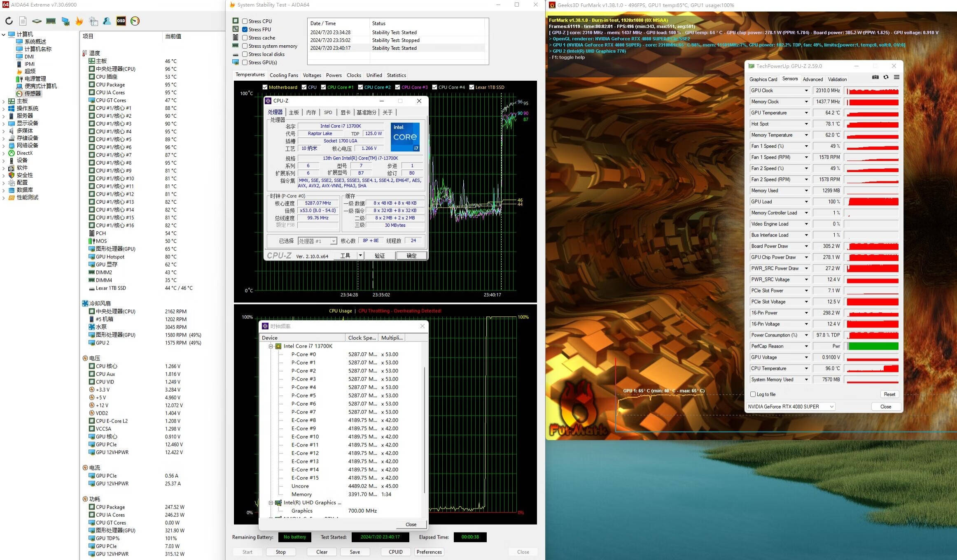This screenshot has height=560, width=957.
Task: Click the GPU-Z screenshot camera icon
Action: (875, 77)
